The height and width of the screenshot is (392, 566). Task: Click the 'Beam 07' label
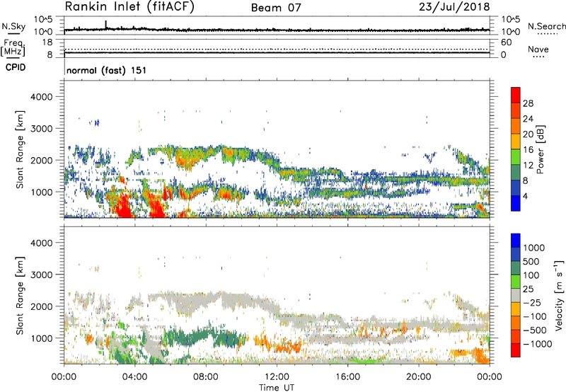pos(276,8)
